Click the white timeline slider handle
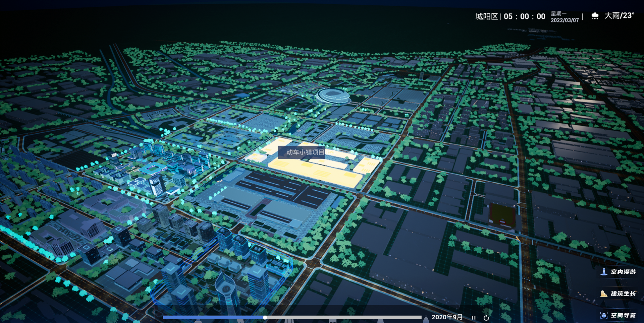The height and width of the screenshot is (323, 644). (265, 317)
